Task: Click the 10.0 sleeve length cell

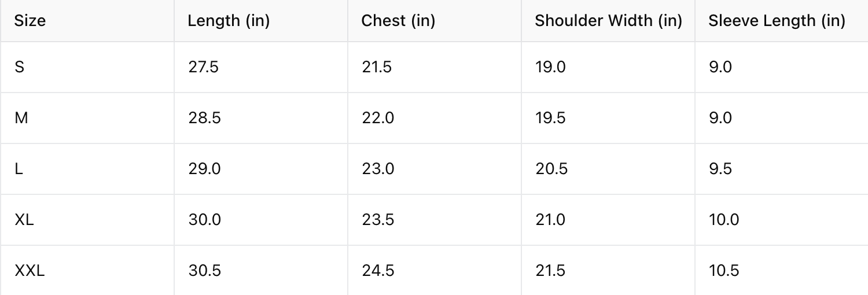Action: [x=723, y=220]
